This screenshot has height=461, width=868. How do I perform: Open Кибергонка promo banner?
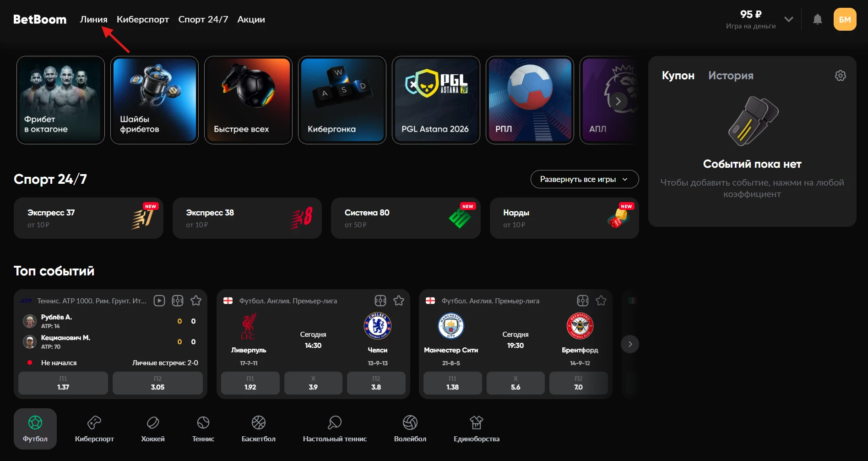[342, 100]
